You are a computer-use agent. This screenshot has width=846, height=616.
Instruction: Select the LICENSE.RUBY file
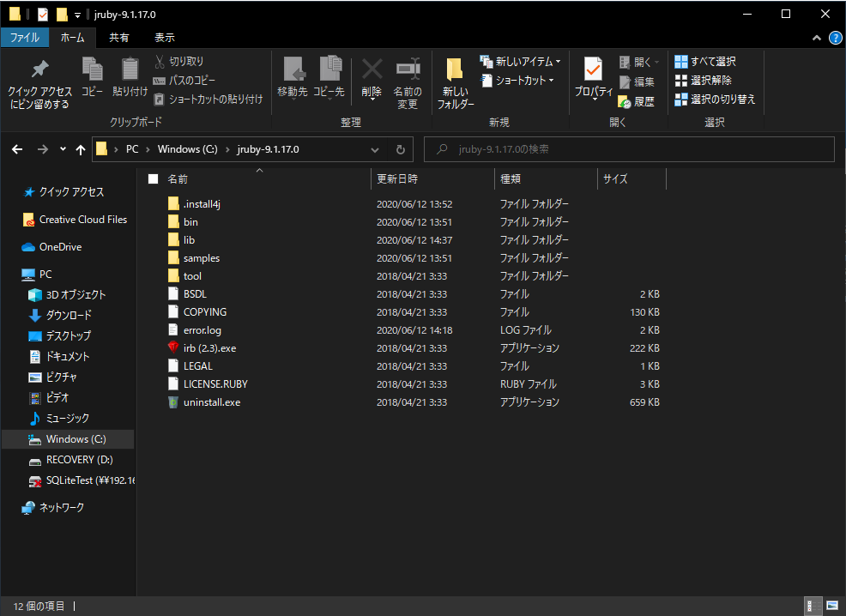(208, 384)
